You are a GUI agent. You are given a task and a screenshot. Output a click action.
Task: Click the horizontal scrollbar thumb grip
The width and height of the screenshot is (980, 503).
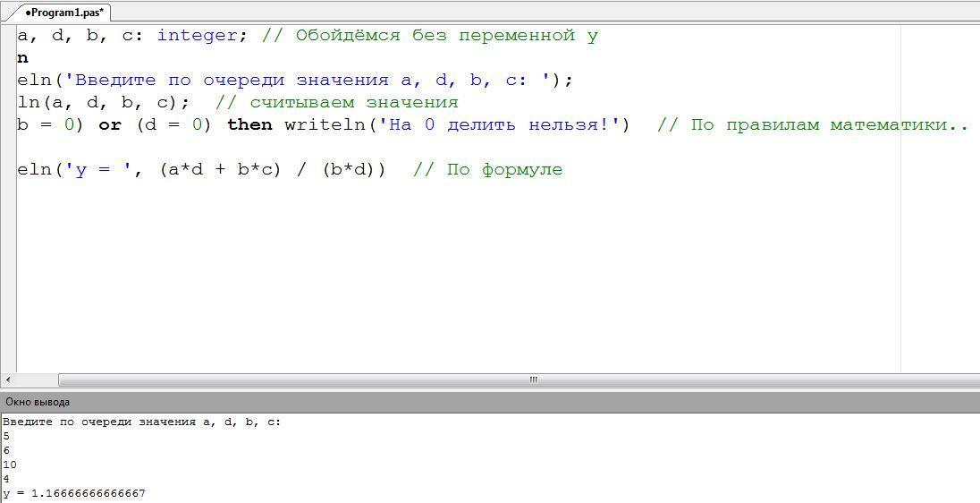(x=533, y=379)
